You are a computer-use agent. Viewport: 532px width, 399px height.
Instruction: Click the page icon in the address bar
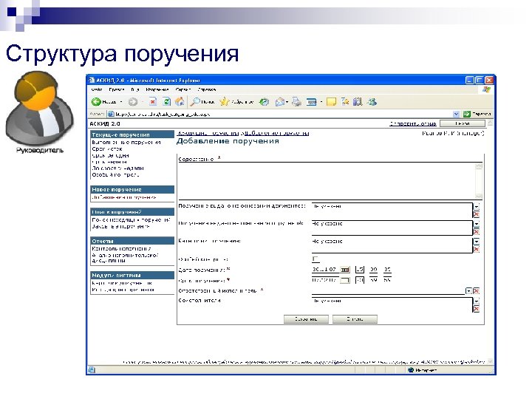coord(111,114)
